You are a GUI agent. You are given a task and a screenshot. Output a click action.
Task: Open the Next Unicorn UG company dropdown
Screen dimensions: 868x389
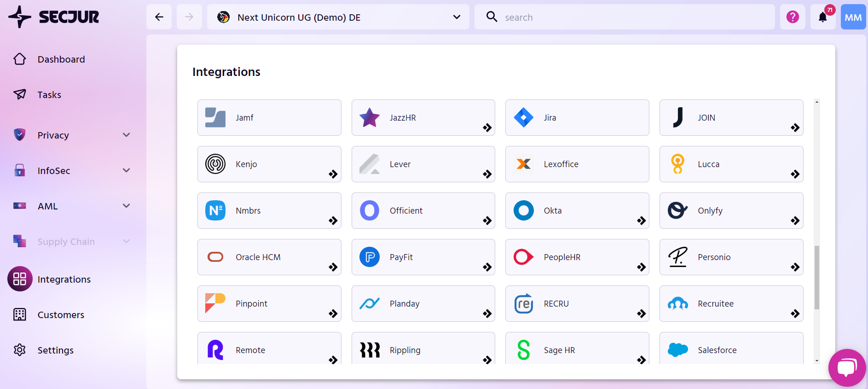tap(338, 17)
